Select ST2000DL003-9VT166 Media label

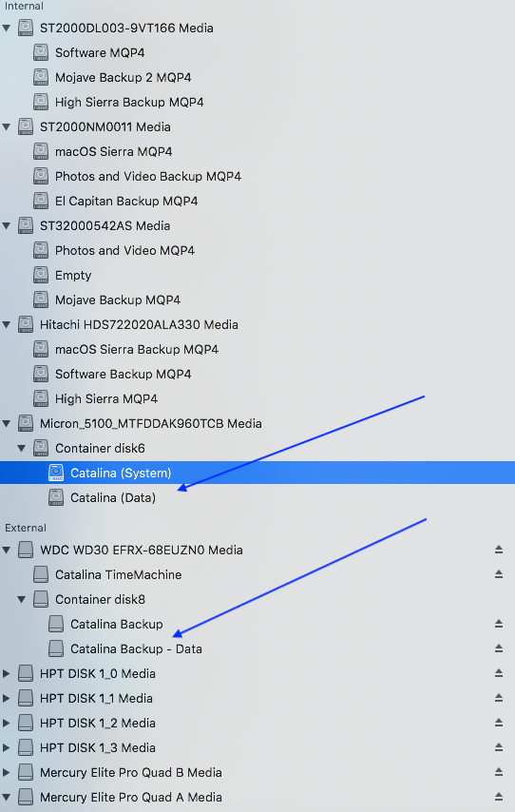click(126, 28)
